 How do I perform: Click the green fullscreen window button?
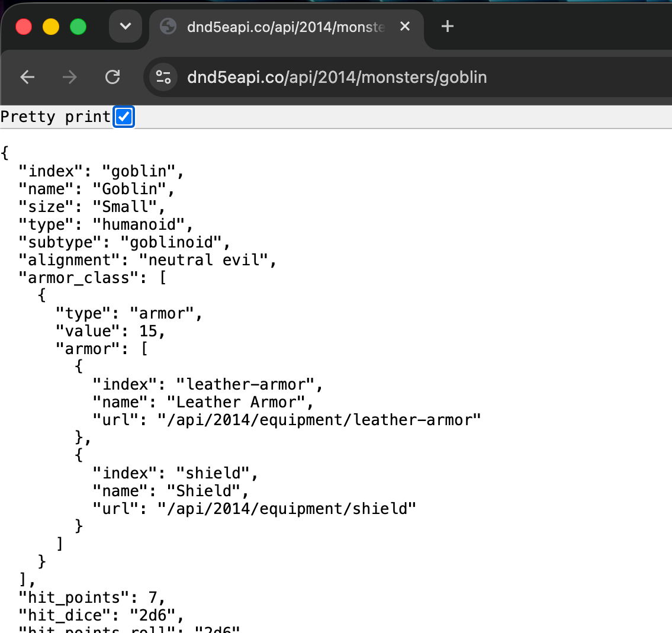click(x=78, y=27)
